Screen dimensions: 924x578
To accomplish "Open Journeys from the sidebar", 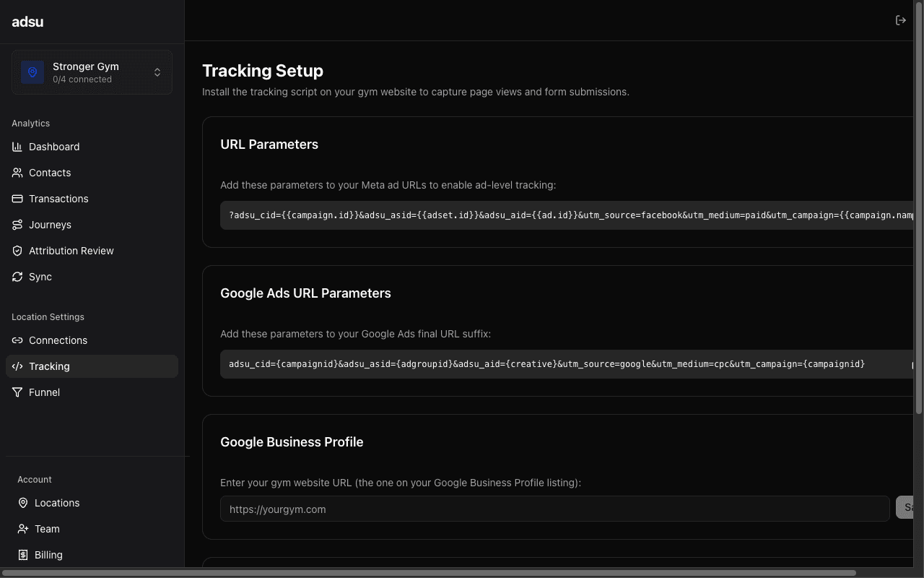I will click(51, 225).
